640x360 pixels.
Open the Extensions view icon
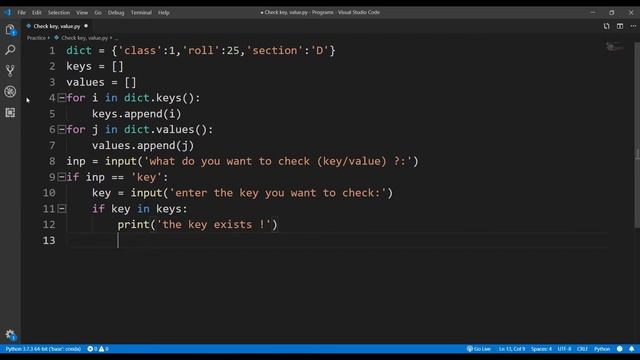click(10, 112)
